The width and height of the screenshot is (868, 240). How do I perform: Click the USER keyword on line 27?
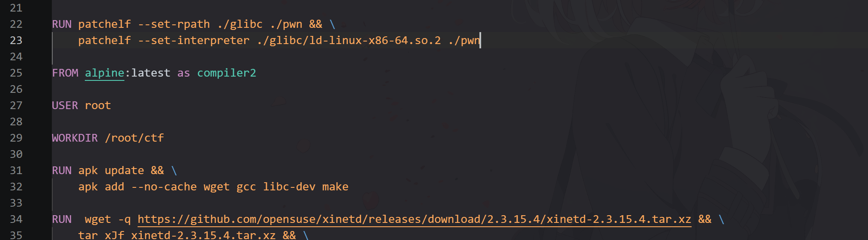tap(65, 105)
